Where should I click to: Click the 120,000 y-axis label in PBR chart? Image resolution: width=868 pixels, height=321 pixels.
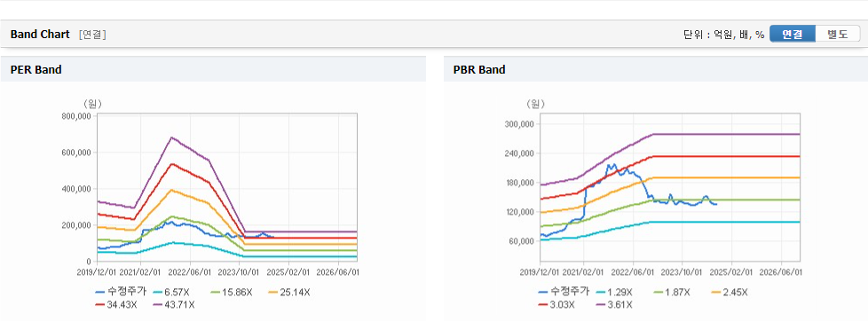(519, 212)
